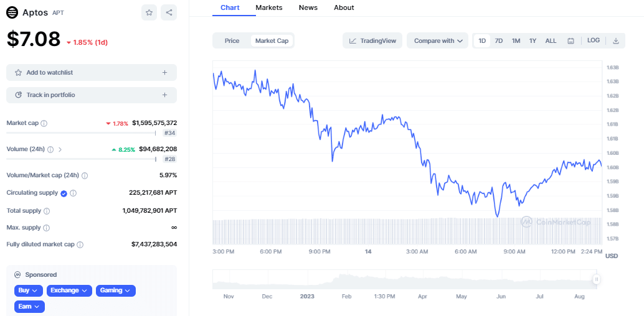Expand the Buy dropdown
This screenshot has height=316, width=644.
coord(29,290)
